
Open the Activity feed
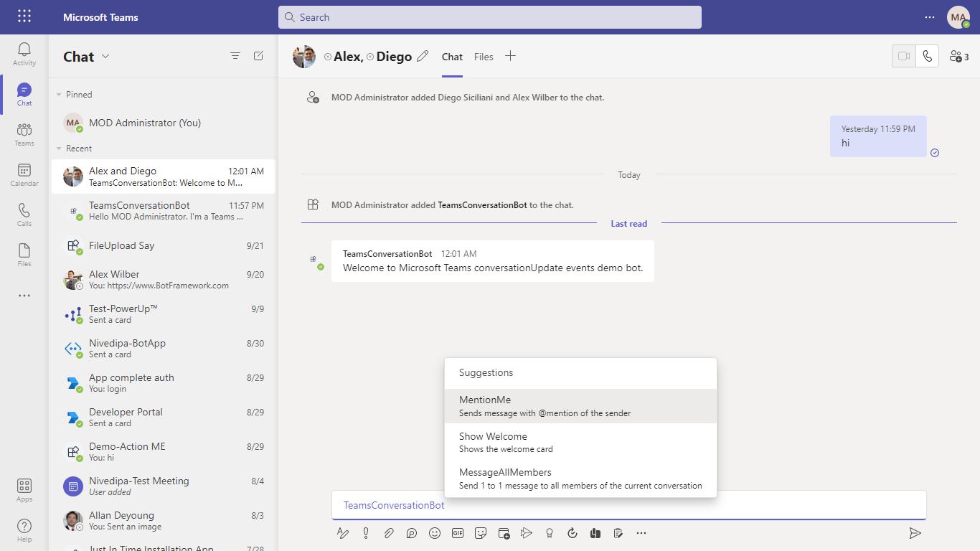[x=24, y=55]
